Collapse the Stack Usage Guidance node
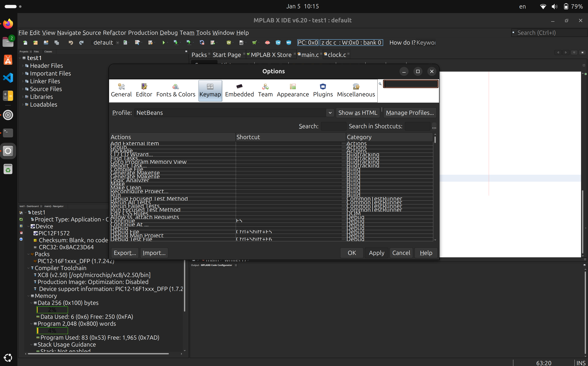 click(32, 345)
